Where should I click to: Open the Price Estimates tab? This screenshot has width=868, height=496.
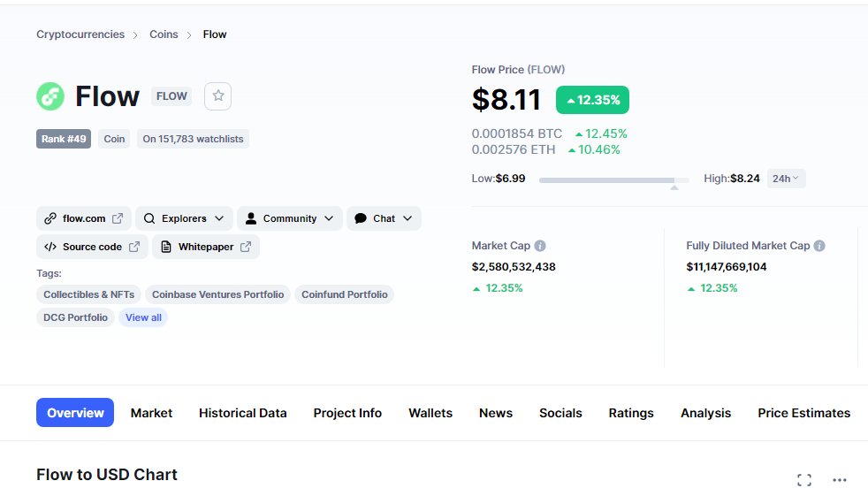pos(803,413)
